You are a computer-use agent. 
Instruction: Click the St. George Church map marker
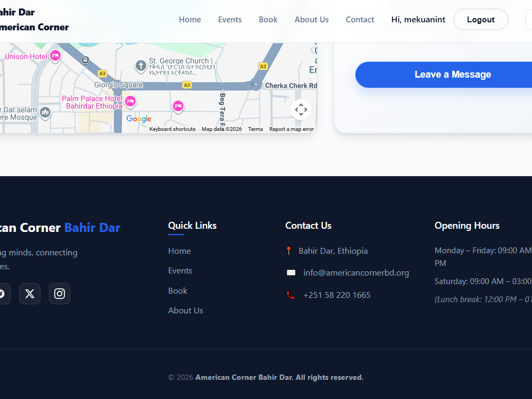tap(141, 65)
